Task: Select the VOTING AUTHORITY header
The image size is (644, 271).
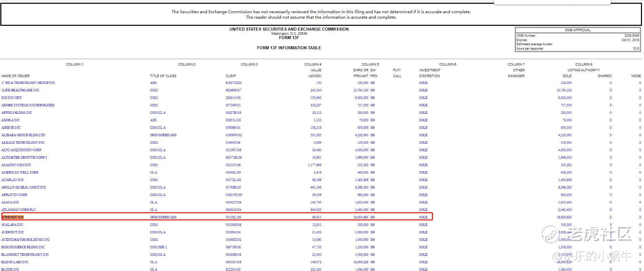Action: point(584,70)
